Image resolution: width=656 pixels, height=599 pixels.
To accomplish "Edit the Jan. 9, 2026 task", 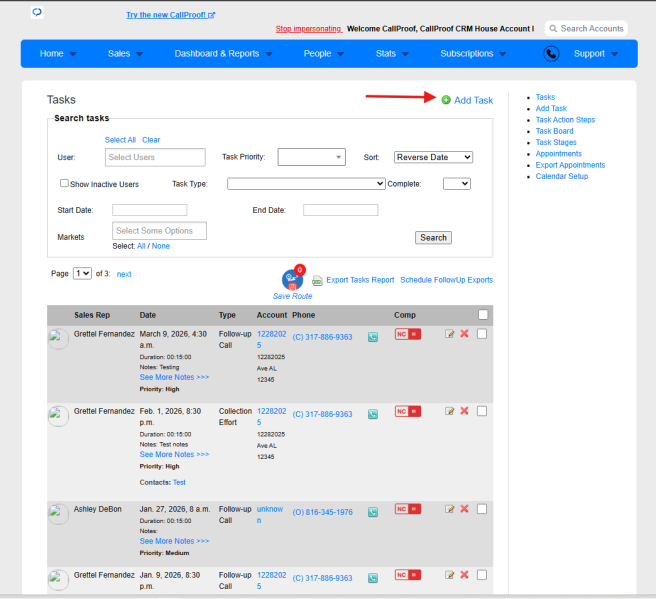I will (x=449, y=575).
